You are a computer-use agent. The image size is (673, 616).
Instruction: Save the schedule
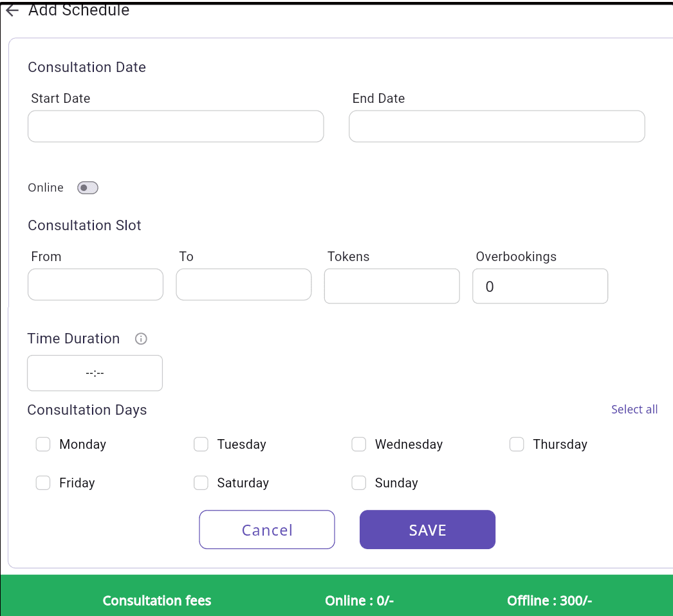(427, 529)
